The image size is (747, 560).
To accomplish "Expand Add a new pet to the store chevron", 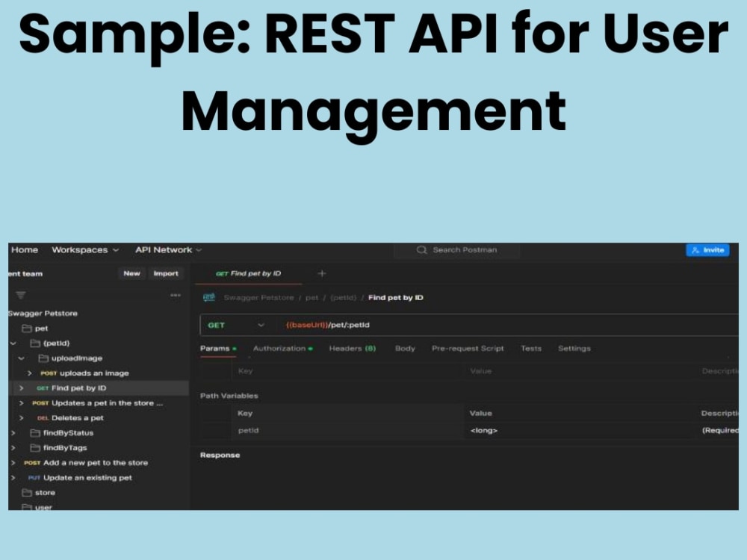I will tap(13, 463).
